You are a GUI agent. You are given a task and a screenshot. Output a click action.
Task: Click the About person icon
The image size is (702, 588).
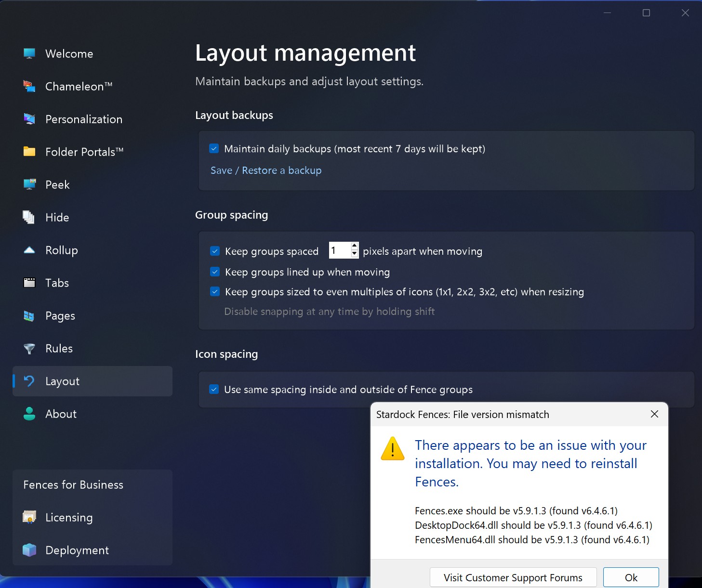tap(29, 414)
